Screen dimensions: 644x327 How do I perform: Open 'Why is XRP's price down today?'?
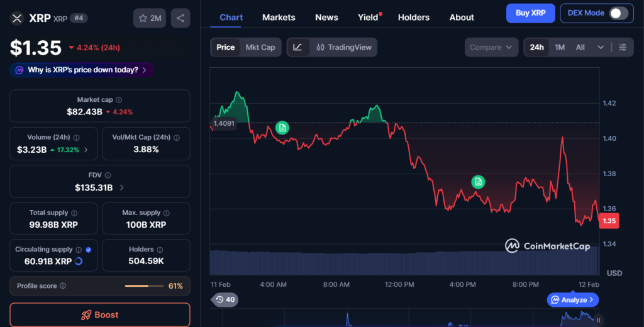[x=82, y=70]
